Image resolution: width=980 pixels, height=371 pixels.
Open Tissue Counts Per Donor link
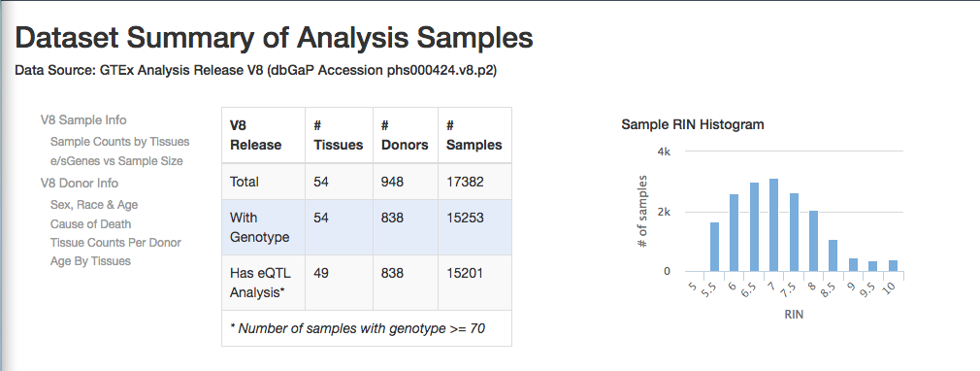coord(115,242)
